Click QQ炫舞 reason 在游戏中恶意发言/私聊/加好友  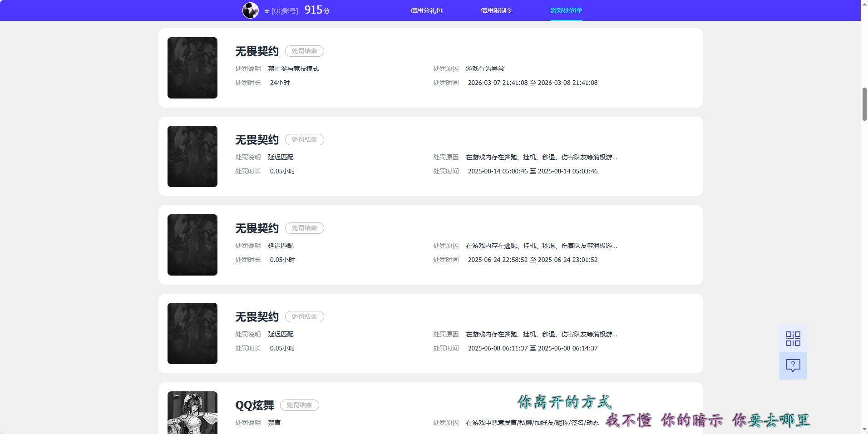(x=532, y=423)
